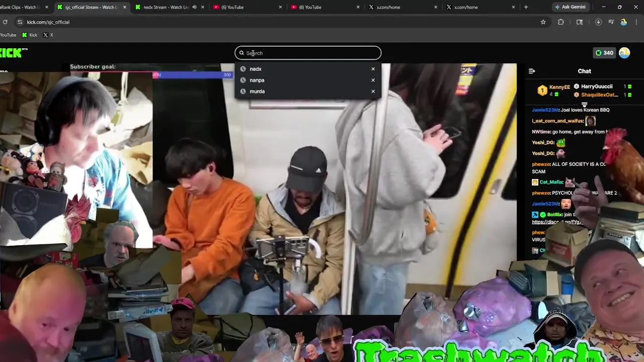The image size is (644, 362).
Task: Open Chrome three-dot menu
Action: pos(637,22)
